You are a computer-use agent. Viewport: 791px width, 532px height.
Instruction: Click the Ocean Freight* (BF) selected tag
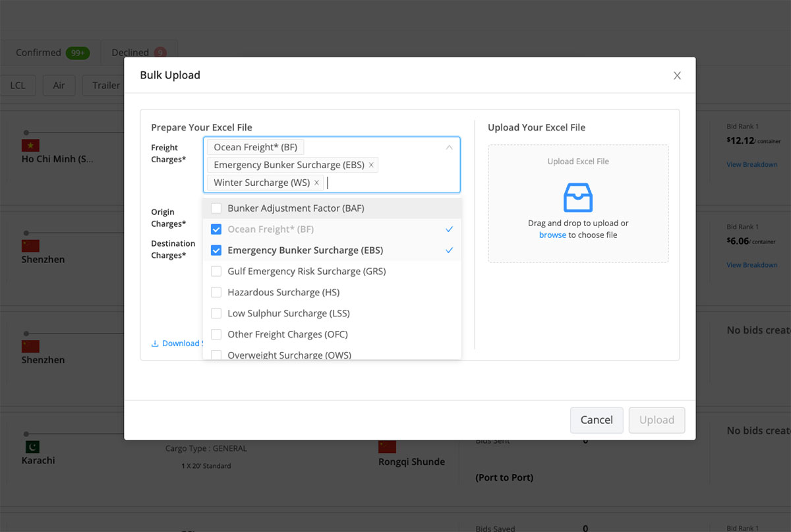click(x=256, y=148)
